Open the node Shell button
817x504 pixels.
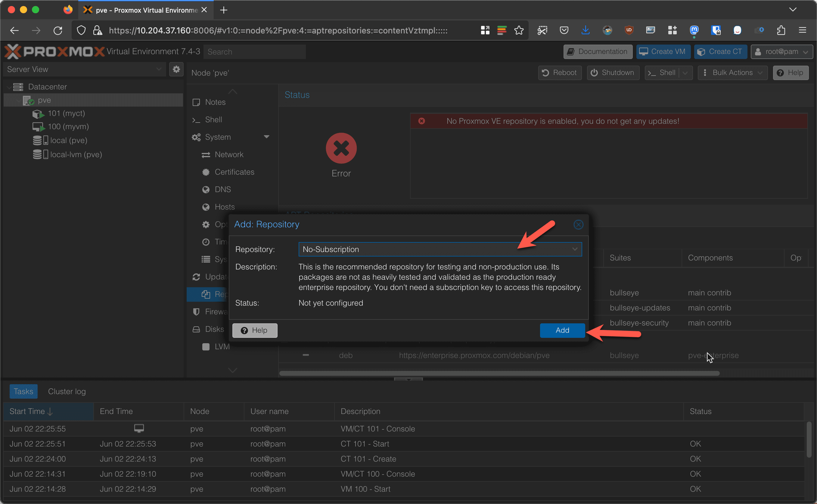pyautogui.click(x=662, y=73)
